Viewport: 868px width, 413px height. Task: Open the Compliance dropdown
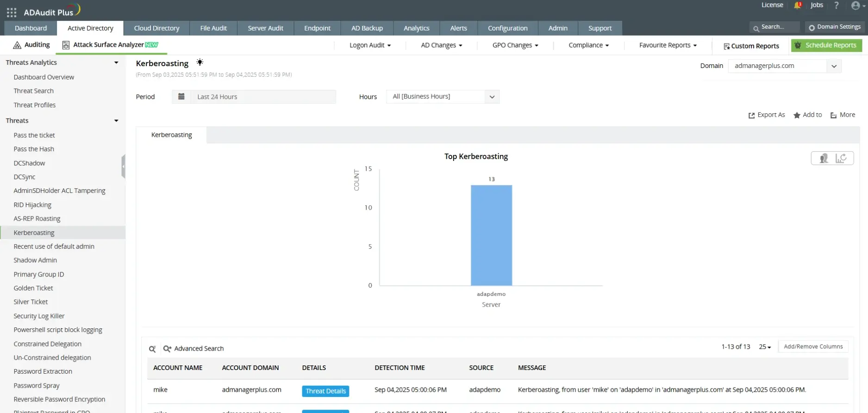coord(588,45)
